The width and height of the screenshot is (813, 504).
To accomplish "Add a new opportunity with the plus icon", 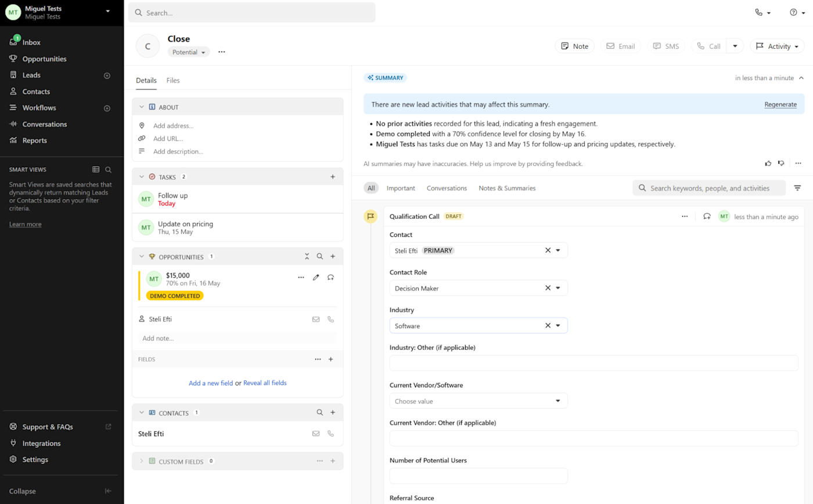I will pos(333,256).
